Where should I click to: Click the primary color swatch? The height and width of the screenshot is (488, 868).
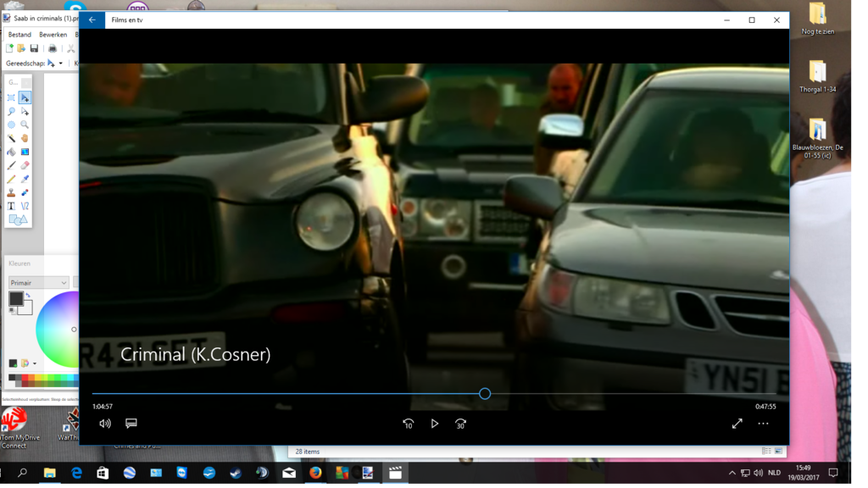tap(16, 299)
